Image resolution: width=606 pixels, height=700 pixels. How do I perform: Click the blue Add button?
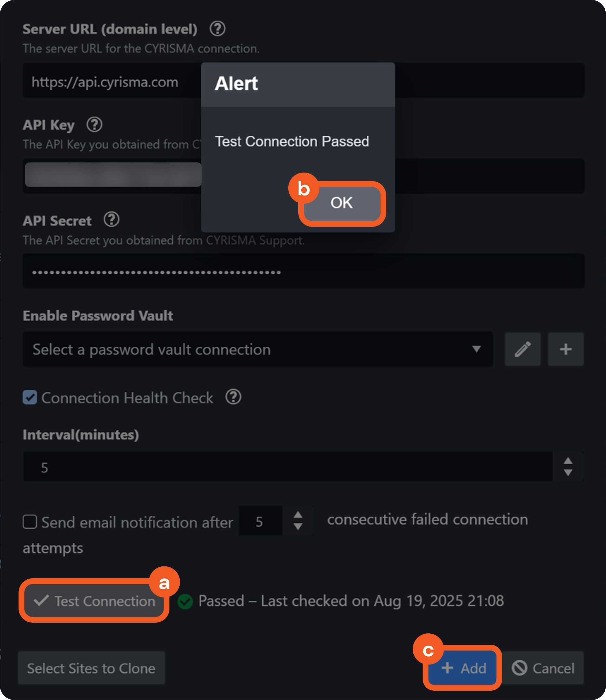(x=463, y=668)
